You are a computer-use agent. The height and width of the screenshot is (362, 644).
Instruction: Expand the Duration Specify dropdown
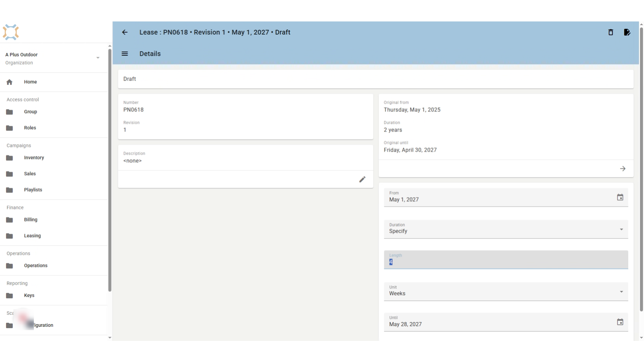click(506, 229)
